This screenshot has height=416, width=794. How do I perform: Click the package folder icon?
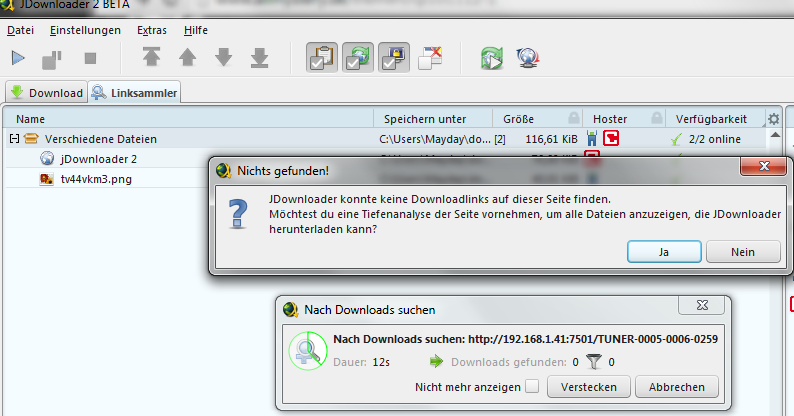point(31,138)
